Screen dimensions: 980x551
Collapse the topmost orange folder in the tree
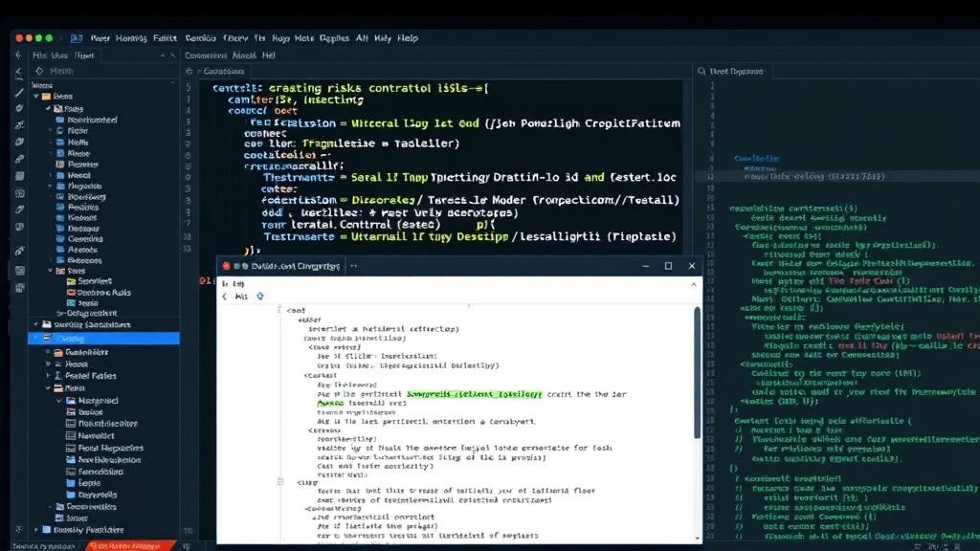click(x=36, y=97)
